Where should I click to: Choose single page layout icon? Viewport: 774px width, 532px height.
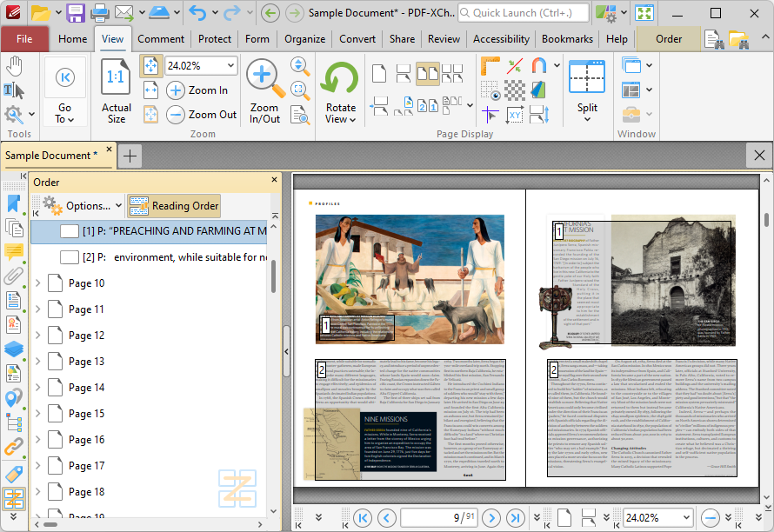click(x=379, y=74)
